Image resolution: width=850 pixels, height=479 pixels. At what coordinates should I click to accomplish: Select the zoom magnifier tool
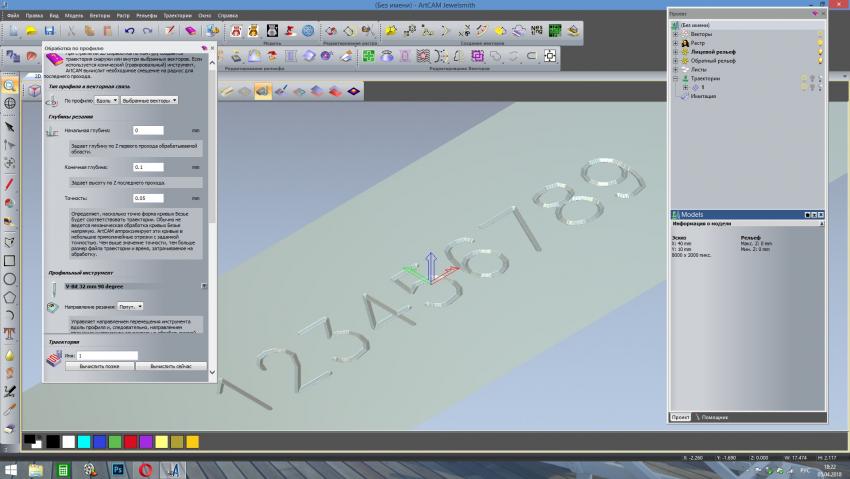click(10, 86)
